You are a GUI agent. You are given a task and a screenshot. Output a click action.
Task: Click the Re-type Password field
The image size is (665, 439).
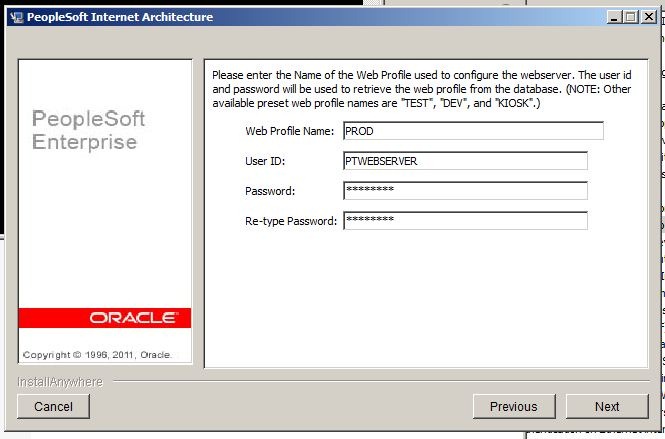click(x=464, y=221)
